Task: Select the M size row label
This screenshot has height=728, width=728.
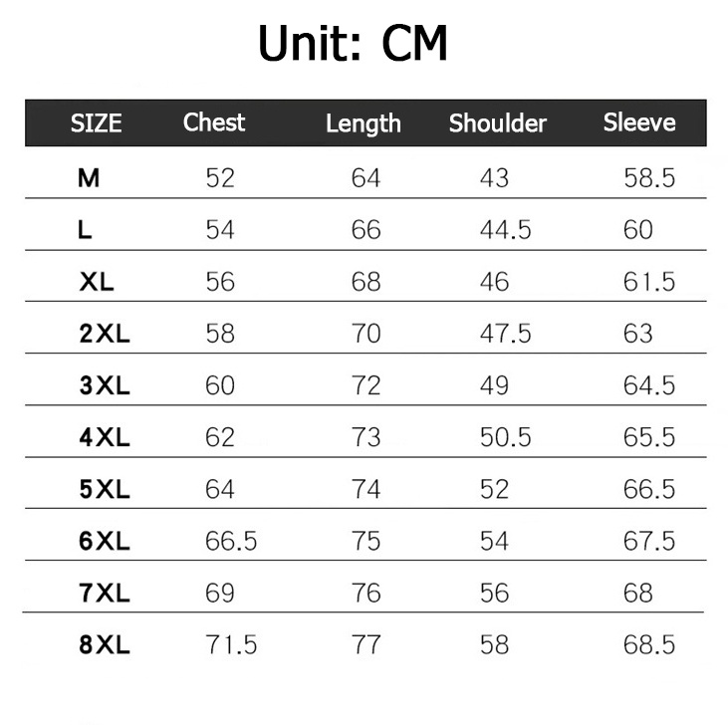Action: pos(89,178)
